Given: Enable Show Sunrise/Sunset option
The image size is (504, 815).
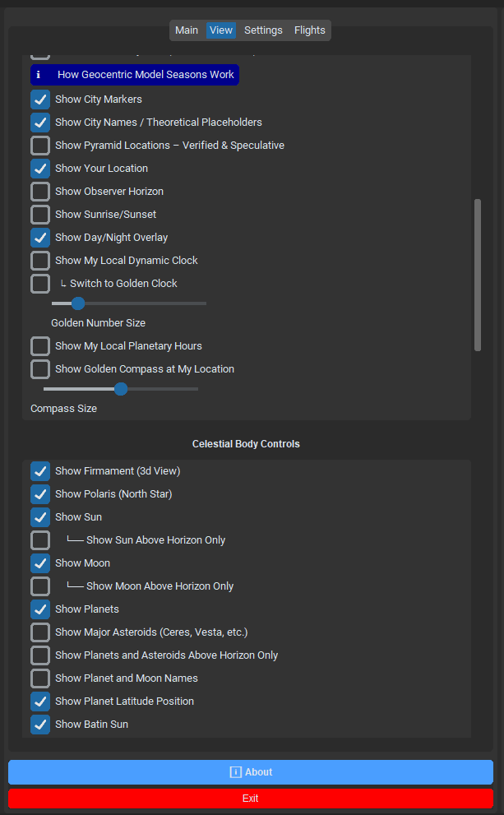Looking at the screenshot, I should [x=40, y=215].
